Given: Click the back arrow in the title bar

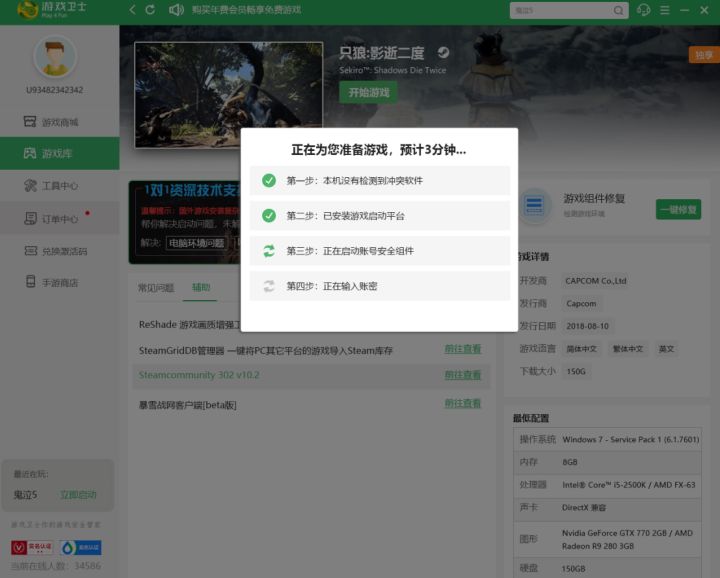Looking at the screenshot, I should pos(132,10).
